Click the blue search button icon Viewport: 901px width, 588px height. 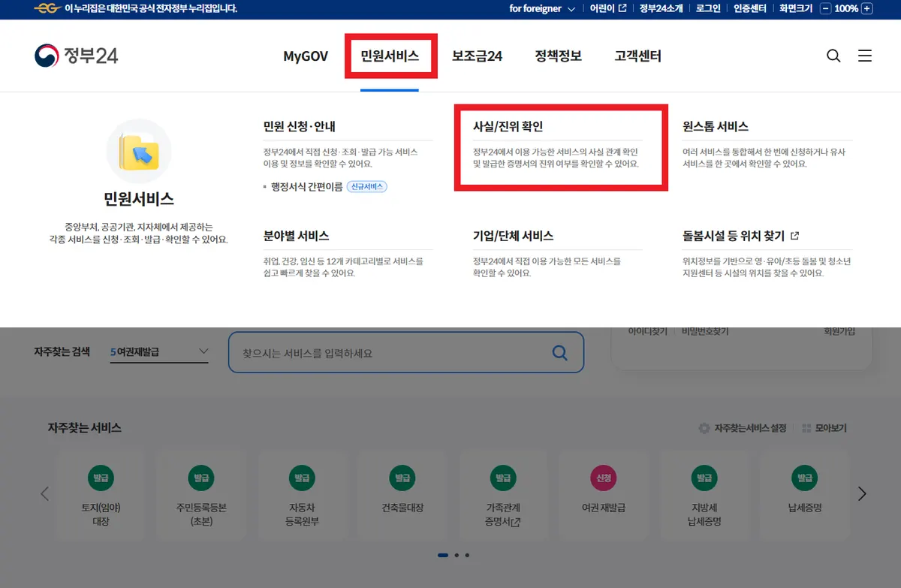560,352
